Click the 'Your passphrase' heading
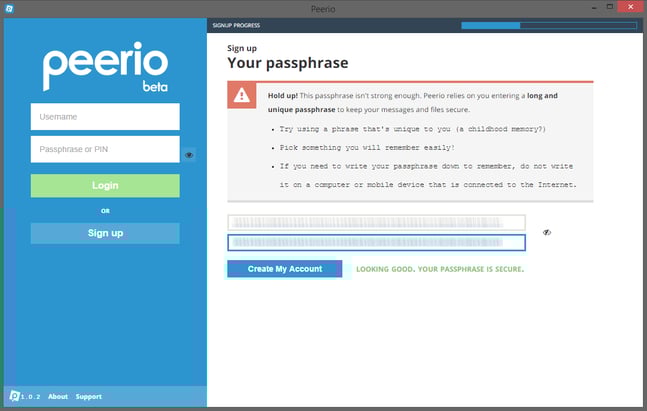647x411 pixels. pos(288,63)
